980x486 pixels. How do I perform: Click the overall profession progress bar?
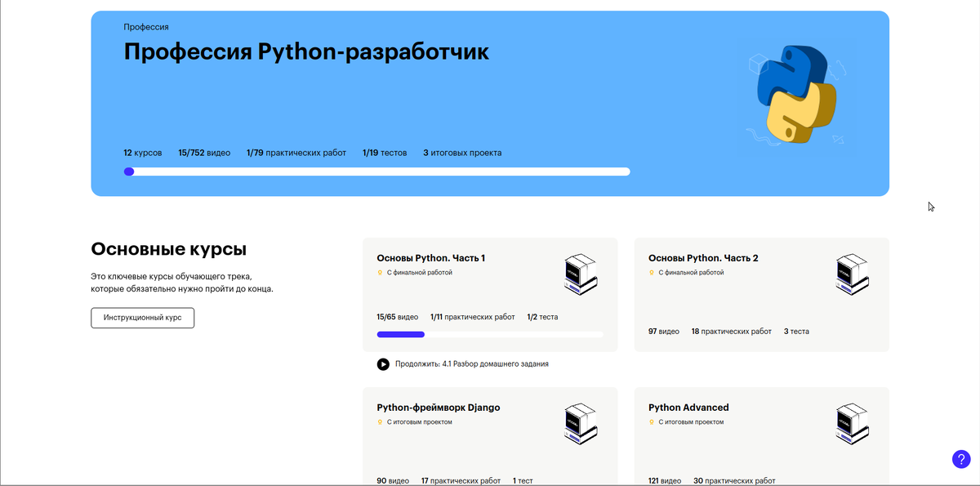[x=376, y=172]
